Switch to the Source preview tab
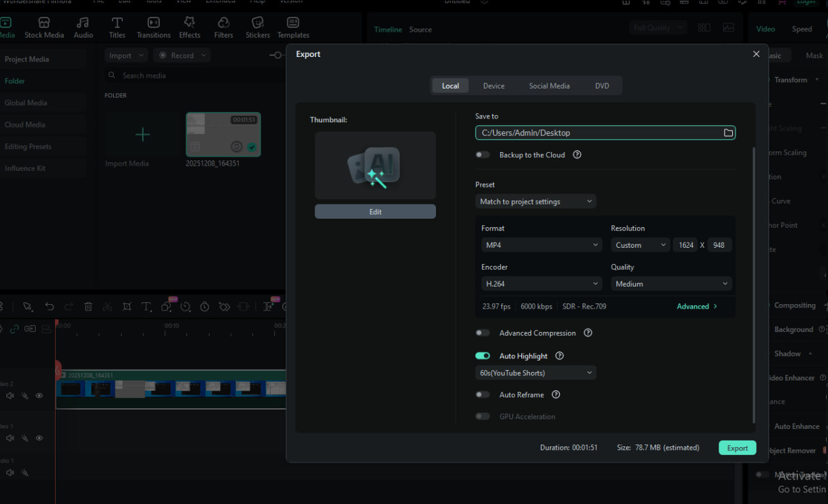Viewport: 828px width, 504px height. pyautogui.click(x=420, y=30)
